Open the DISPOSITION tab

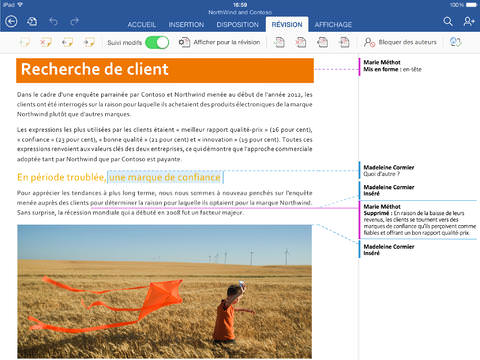click(x=237, y=25)
